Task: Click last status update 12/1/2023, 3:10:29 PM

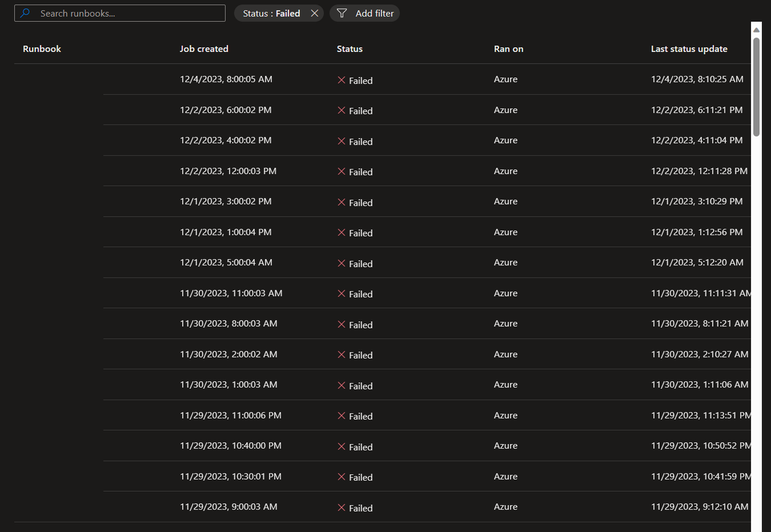Action: pos(696,201)
